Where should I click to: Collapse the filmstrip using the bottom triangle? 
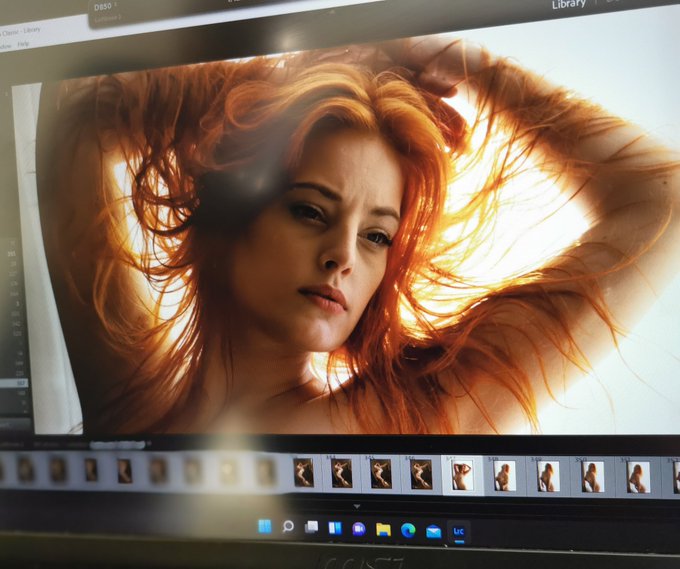tap(356, 506)
